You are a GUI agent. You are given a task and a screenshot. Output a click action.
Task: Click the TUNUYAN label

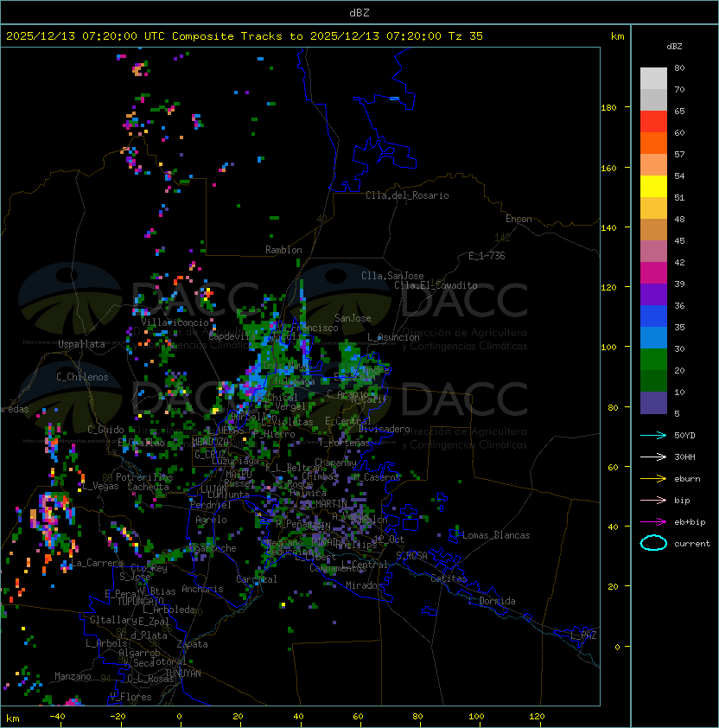[x=183, y=674]
